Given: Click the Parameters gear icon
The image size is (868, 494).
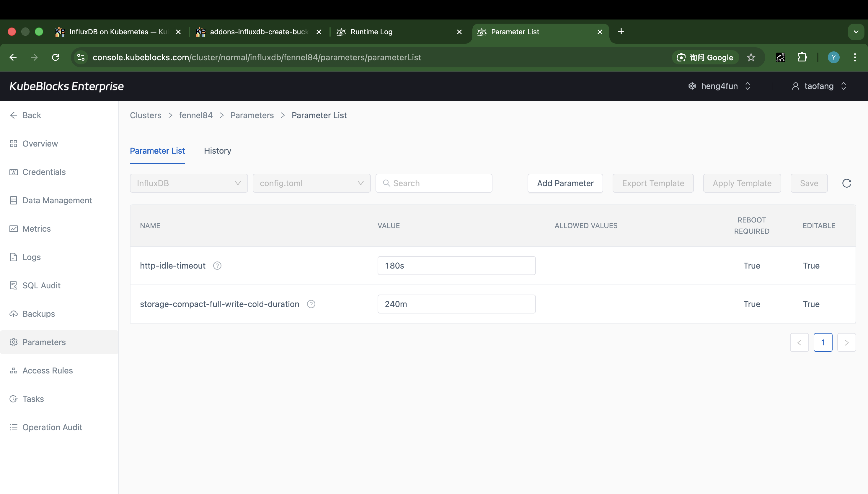Looking at the screenshot, I should [x=14, y=342].
